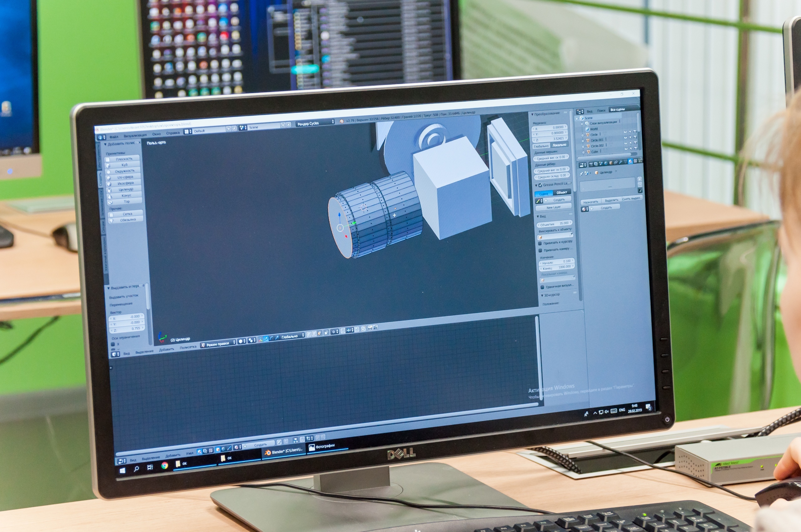This screenshot has height=532, width=801.
Task: Add a Grid (Сетка) mesh
Action: point(125,214)
